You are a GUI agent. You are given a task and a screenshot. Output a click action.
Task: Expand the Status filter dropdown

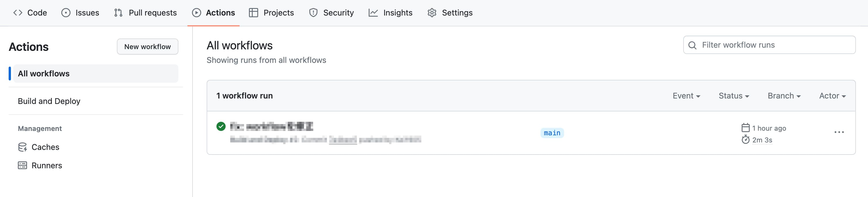734,95
